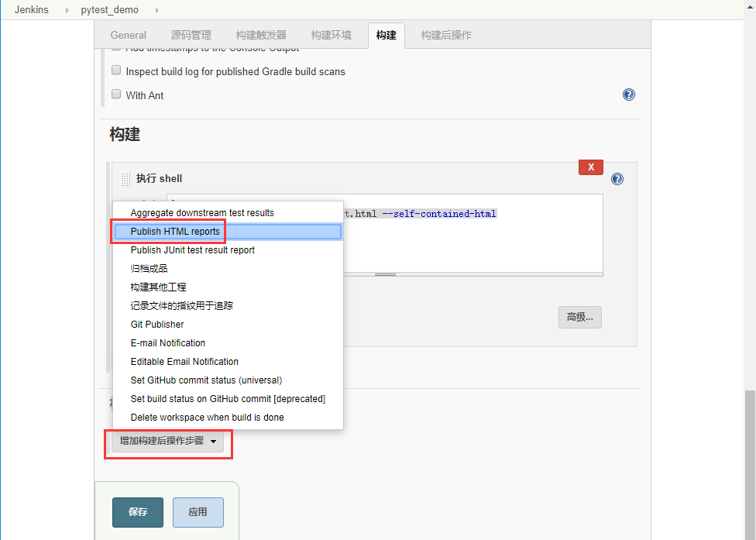Viewport: 756px width, 540px height.
Task: Switch to the 源码管理 tab
Action: point(191,35)
